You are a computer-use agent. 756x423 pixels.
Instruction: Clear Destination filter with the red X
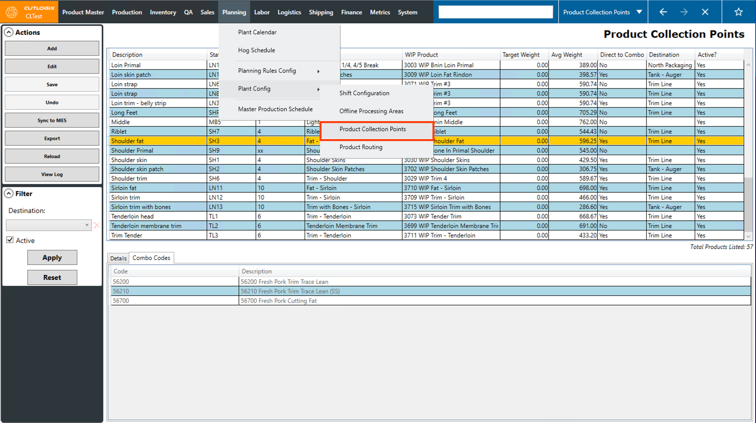[97, 225]
